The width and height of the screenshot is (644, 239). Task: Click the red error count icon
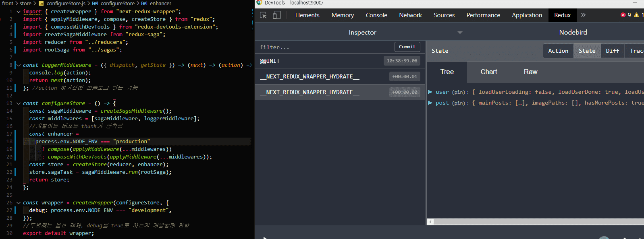pos(623,15)
